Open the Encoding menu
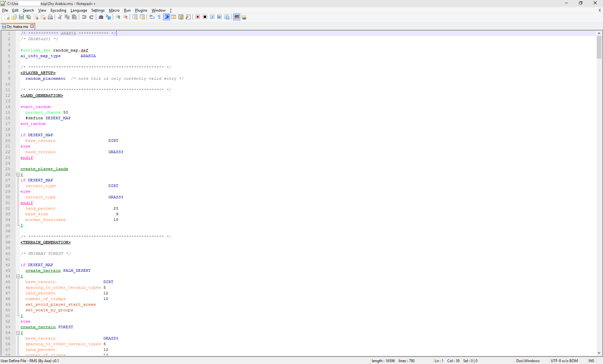This screenshot has height=364, width=603. 58,10
